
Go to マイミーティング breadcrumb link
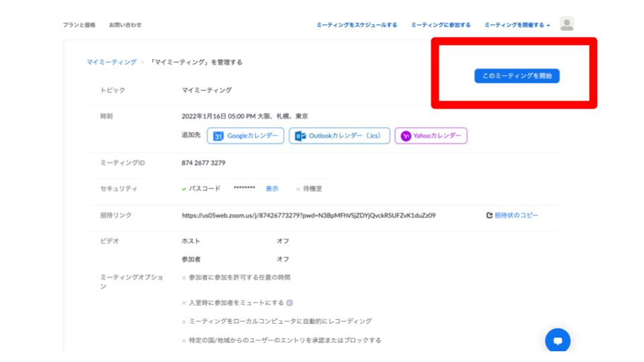tap(111, 62)
